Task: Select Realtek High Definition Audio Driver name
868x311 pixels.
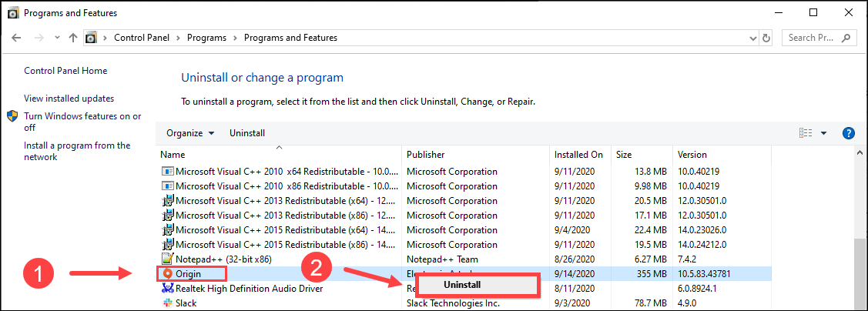Action: point(249,289)
